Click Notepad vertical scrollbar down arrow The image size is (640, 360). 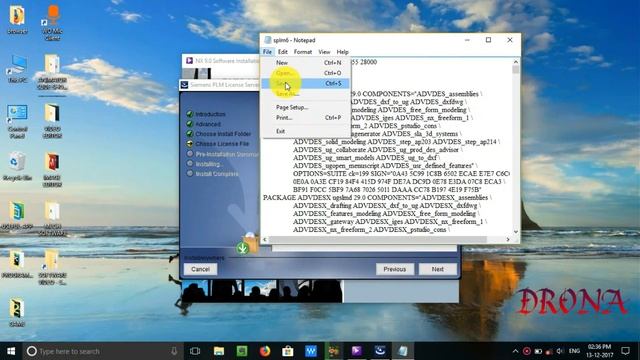tap(516, 231)
